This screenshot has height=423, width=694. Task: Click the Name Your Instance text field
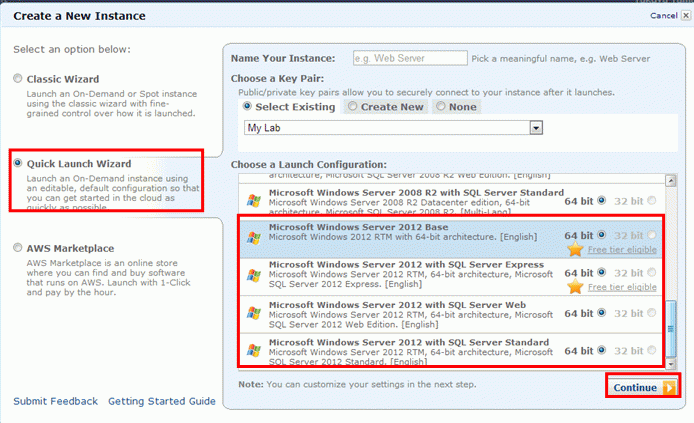coord(410,58)
